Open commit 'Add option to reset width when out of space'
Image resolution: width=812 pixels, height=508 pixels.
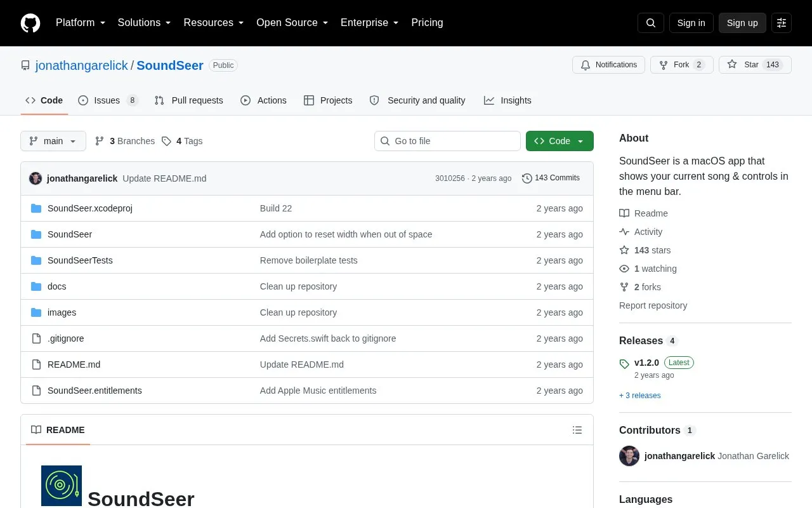[x=346, y=234]
